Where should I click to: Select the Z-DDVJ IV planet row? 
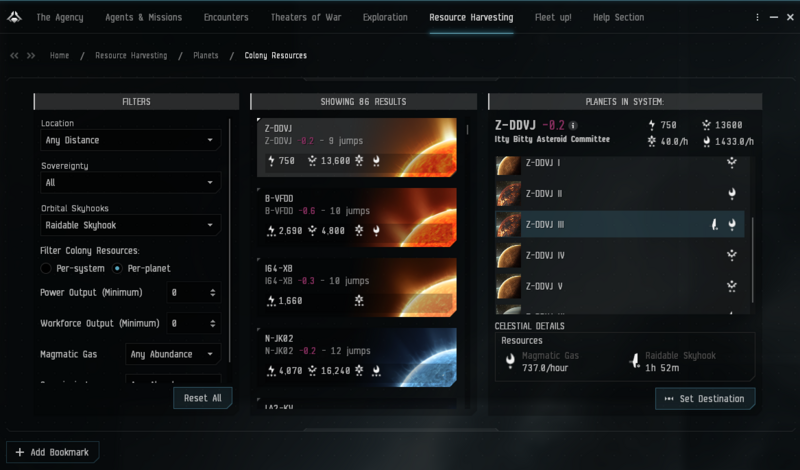tap(620, 255)
